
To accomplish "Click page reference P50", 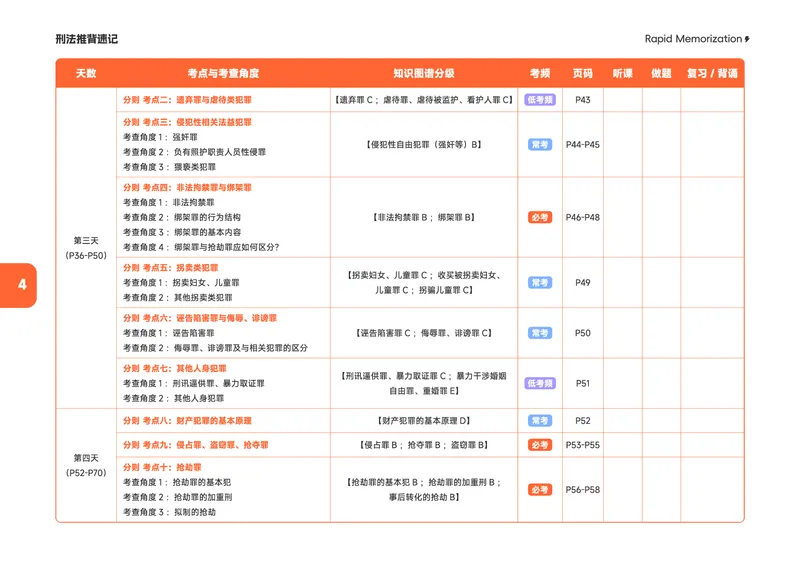I will click(583, 333).
